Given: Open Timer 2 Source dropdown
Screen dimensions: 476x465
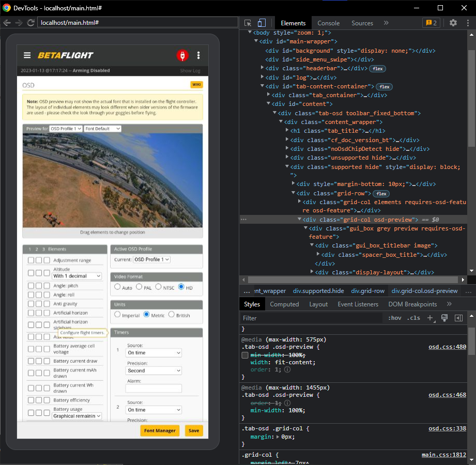Looking at the screenshot, I should click(x=153, y=410).
